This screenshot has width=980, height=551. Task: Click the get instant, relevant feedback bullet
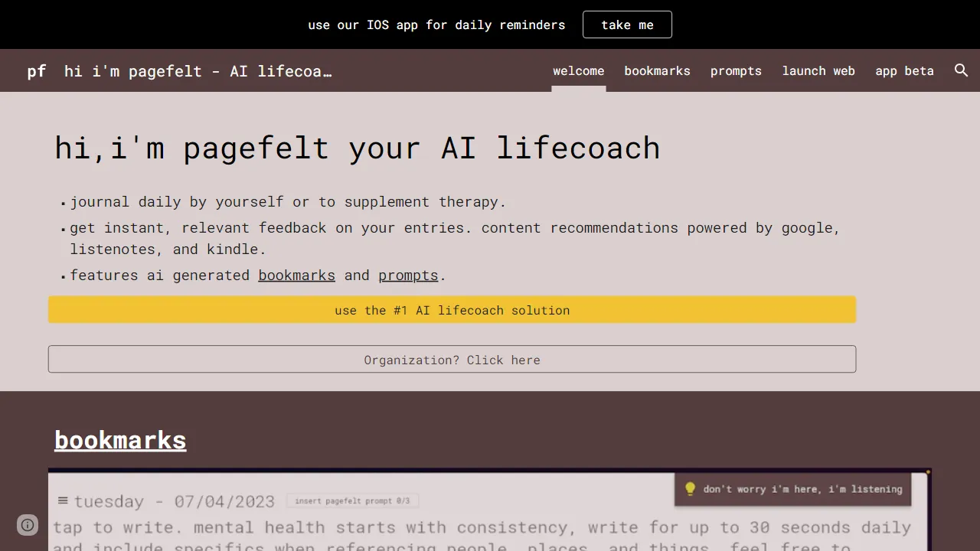coord(456,238)
